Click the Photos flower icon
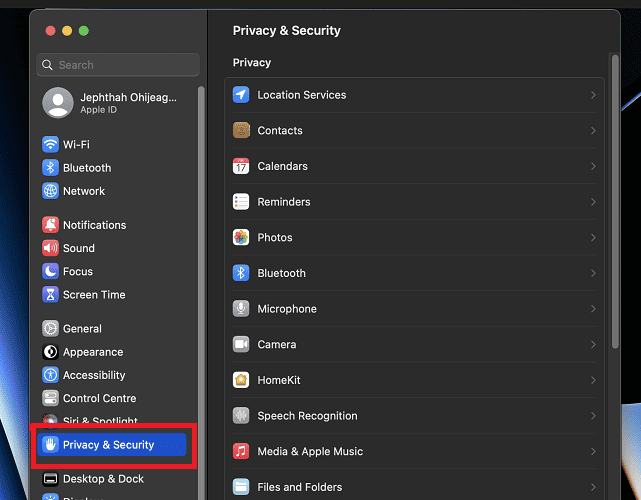Screen dimensions: 641x500 click(241, 238)
